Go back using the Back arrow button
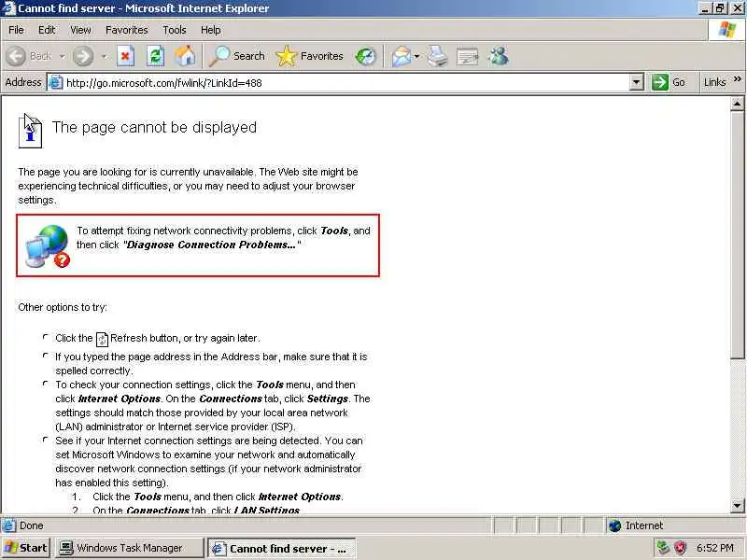The width and height of the screenshot is (747, 560). coord(16,56)
